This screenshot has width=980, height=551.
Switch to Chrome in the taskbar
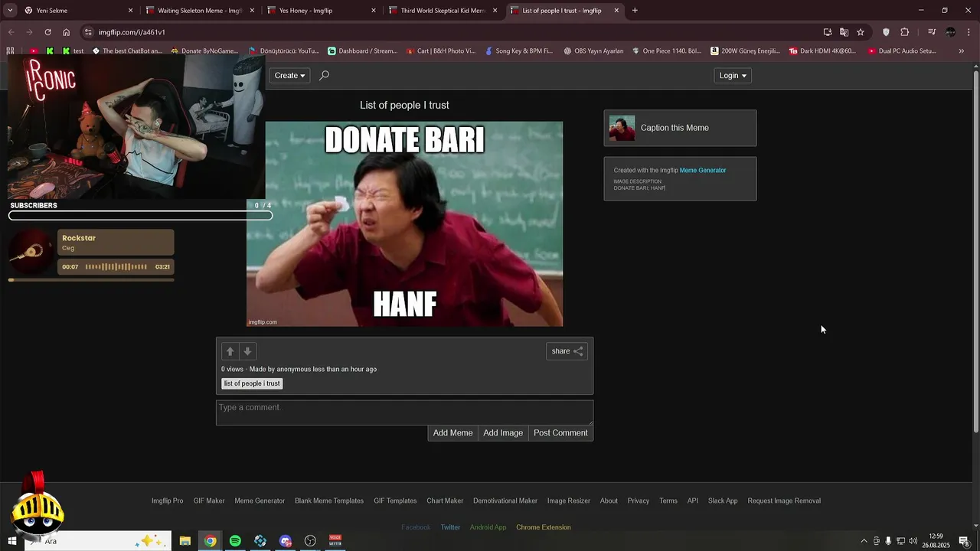210,541
